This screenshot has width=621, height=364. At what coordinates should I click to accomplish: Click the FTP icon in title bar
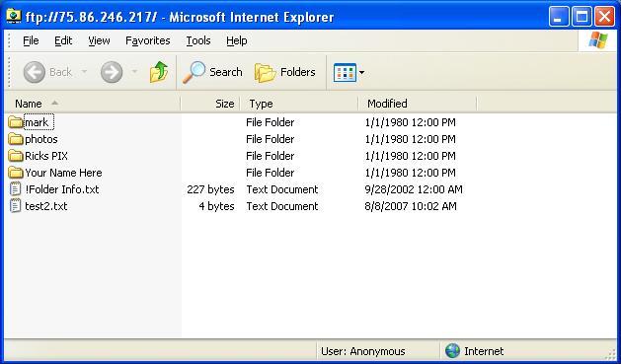pos(14,16)
